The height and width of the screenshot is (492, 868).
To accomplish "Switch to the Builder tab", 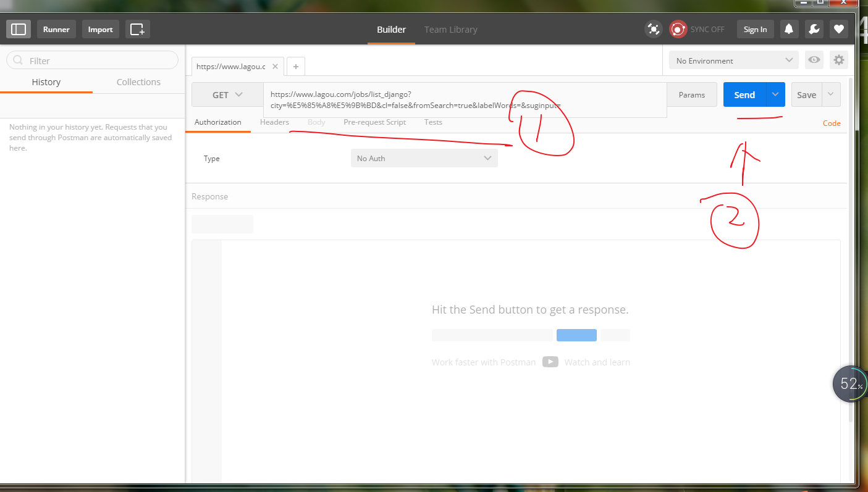I will (392, 29).
